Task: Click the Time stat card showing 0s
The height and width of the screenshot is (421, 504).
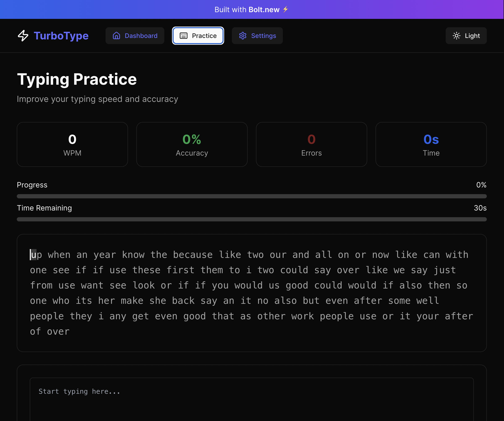Action: coord(431,144)
